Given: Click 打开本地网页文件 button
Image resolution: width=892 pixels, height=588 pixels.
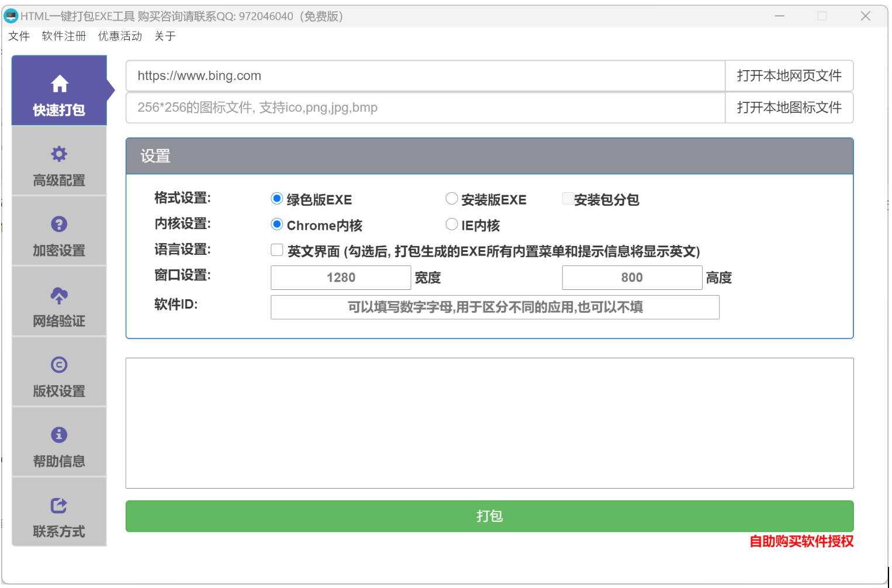Looking at the screenshot, I should point(789,75).
